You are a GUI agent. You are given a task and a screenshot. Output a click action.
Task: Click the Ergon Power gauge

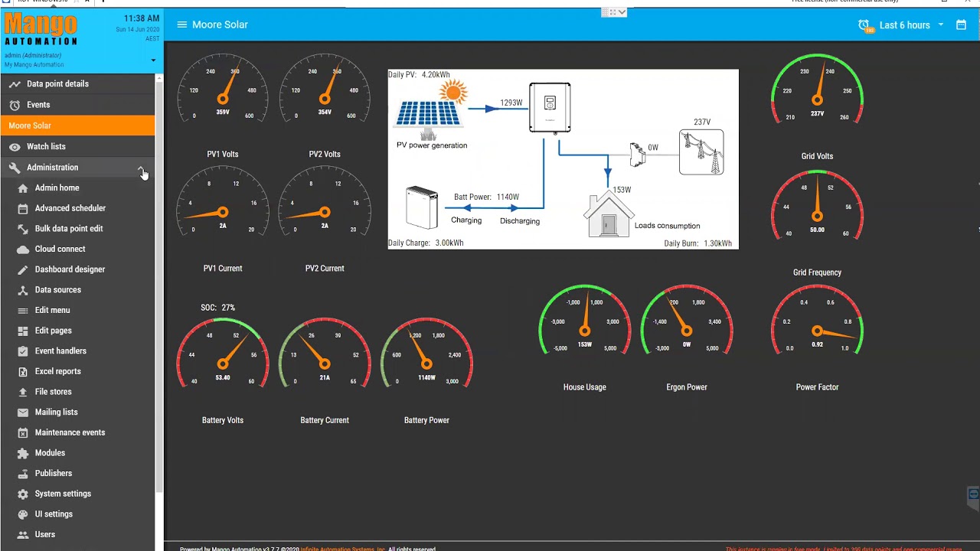687,321
